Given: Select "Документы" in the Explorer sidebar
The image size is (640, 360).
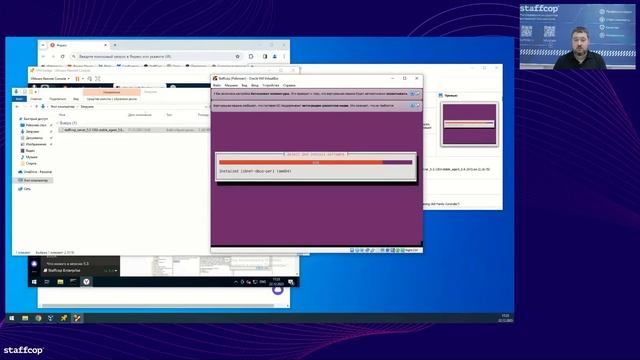Looking at the screenshot, I should (x=34, y=138).
